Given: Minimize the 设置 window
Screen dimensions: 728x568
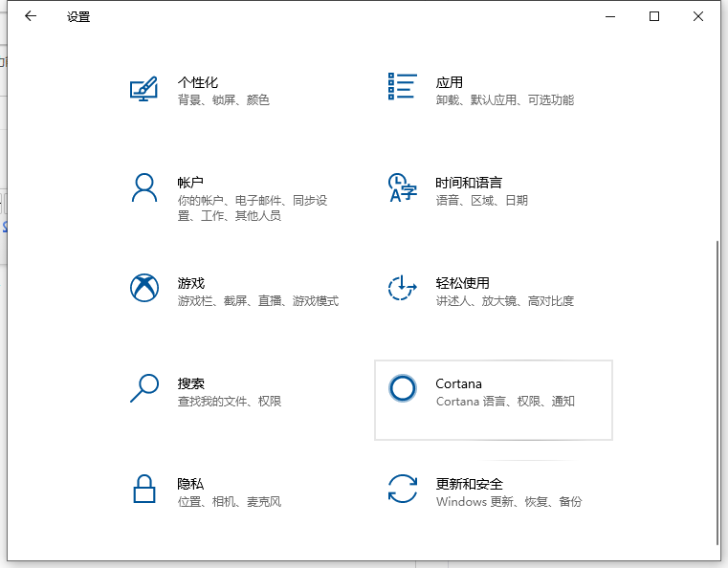Looking at the screenshot, I should pos(610,16).
